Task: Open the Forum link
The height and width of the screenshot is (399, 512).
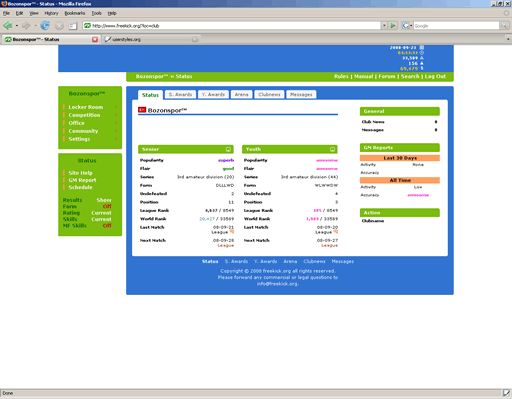Action: point(387,76)
